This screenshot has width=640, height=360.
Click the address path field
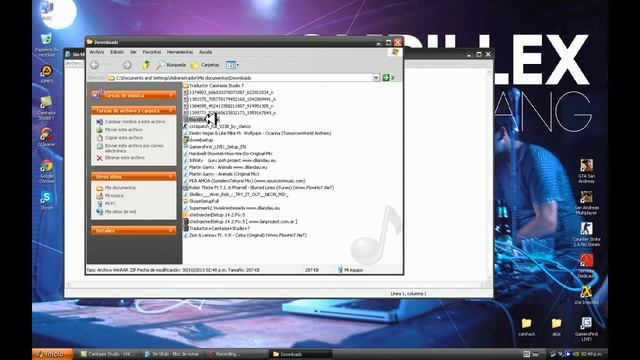pos(240,78)
